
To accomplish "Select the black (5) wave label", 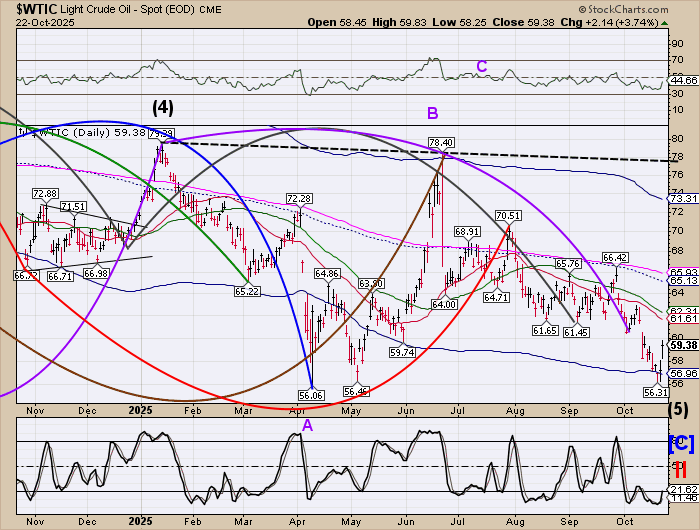I will [x=679, y=408].
